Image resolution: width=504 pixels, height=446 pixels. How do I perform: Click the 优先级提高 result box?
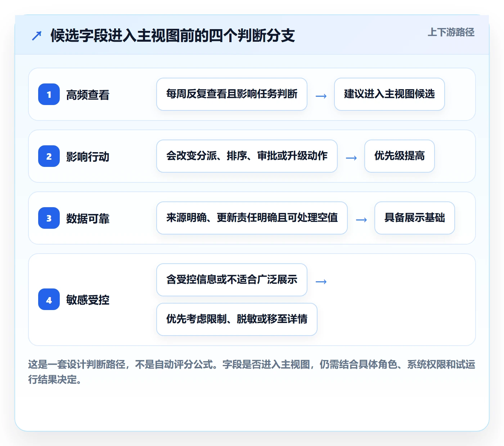point(400,156)
